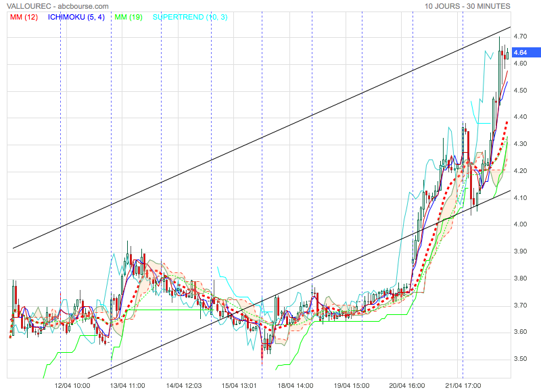Click the 3.60 price axis label

pyautogui.click(x=520, y=332)
